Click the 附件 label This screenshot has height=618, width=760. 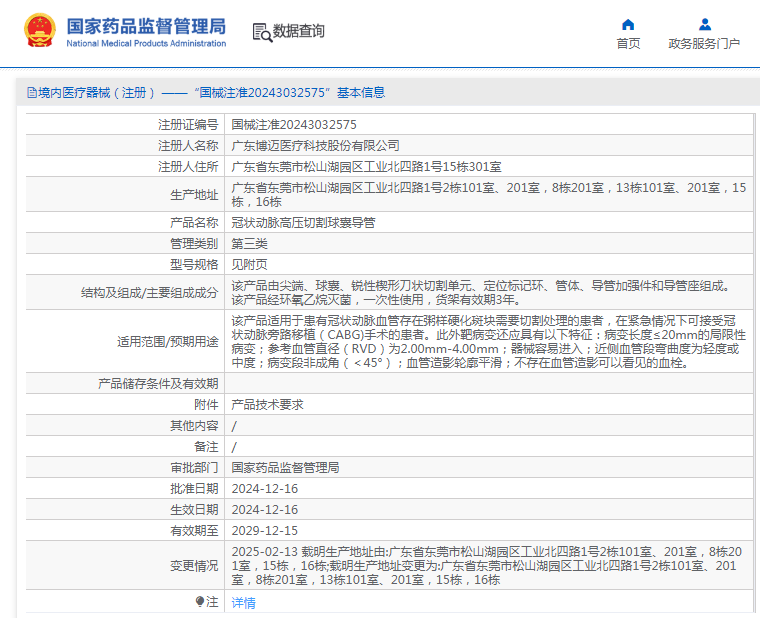point(206,405)
